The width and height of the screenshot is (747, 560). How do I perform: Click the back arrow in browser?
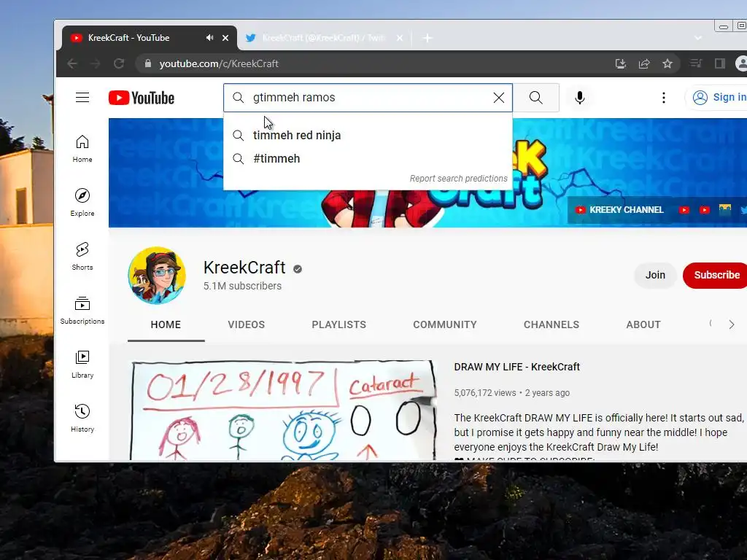[x=72, y=63]
